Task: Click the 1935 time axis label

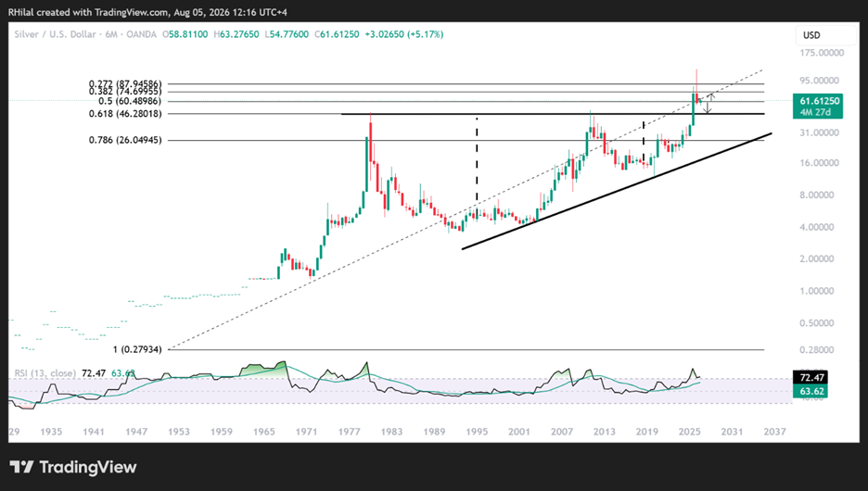Action: coord(51,432)
